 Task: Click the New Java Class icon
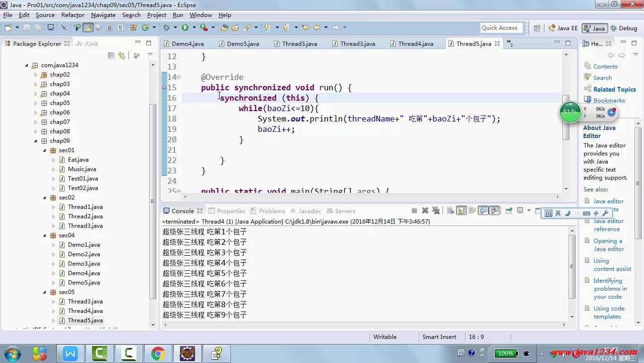coord(145,28)
